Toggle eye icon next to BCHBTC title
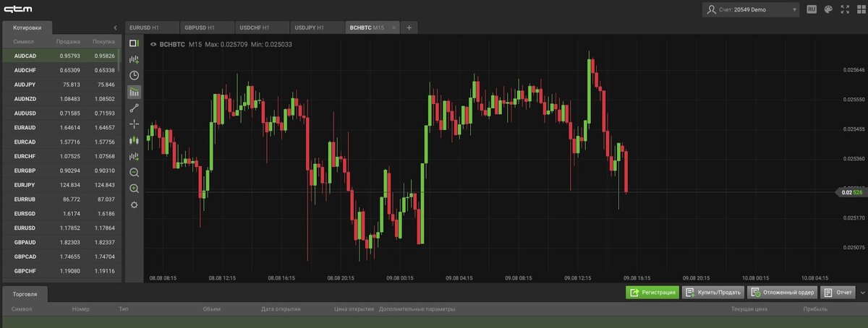868x328 pixels. coord(153,44)
